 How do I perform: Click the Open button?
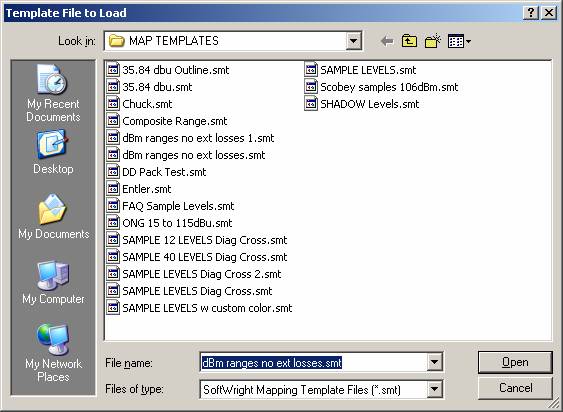[x=515, y=362]
